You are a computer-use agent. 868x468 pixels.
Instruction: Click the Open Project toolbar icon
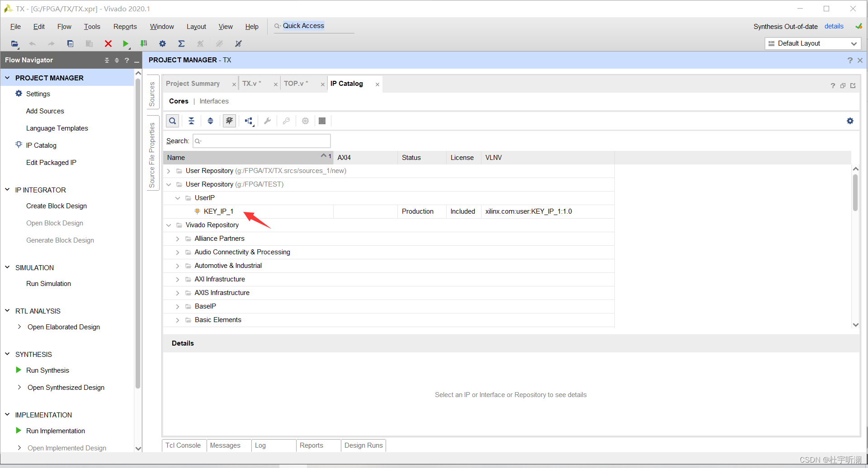tap(14, 44)
